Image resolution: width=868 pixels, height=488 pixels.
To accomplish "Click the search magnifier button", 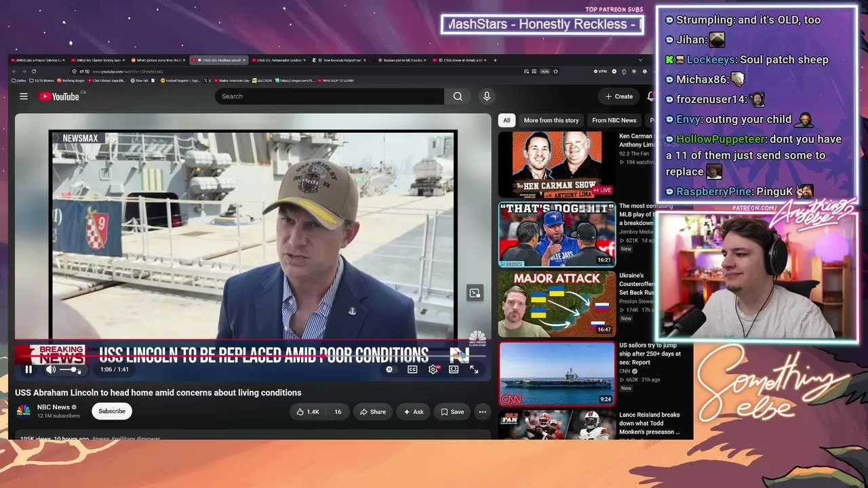I will point(458,96).
